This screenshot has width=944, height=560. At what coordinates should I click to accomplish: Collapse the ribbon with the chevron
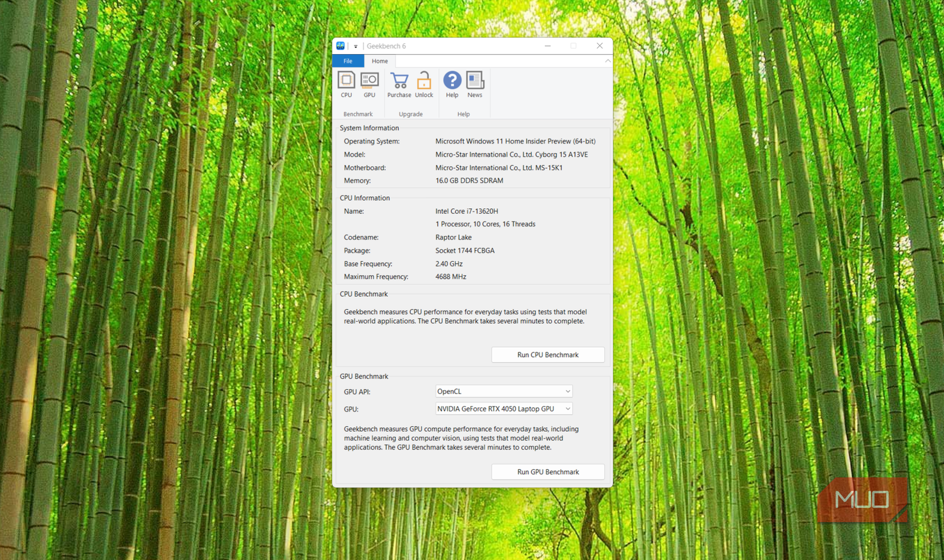pyautogui.click(x=608, y=61)
